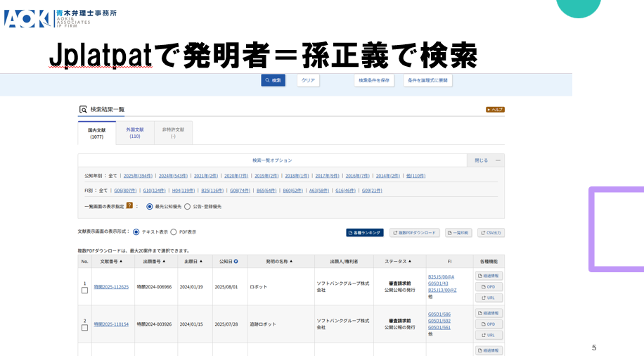Collapse search options with 閉じる

click(486, 160)
